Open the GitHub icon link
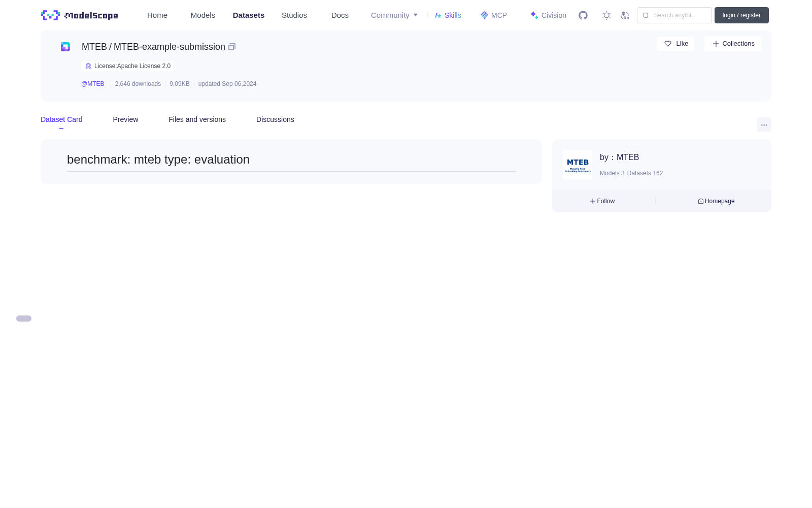Image resolution: width=812 pixels, height=508 pixels. tap(583, 15)
